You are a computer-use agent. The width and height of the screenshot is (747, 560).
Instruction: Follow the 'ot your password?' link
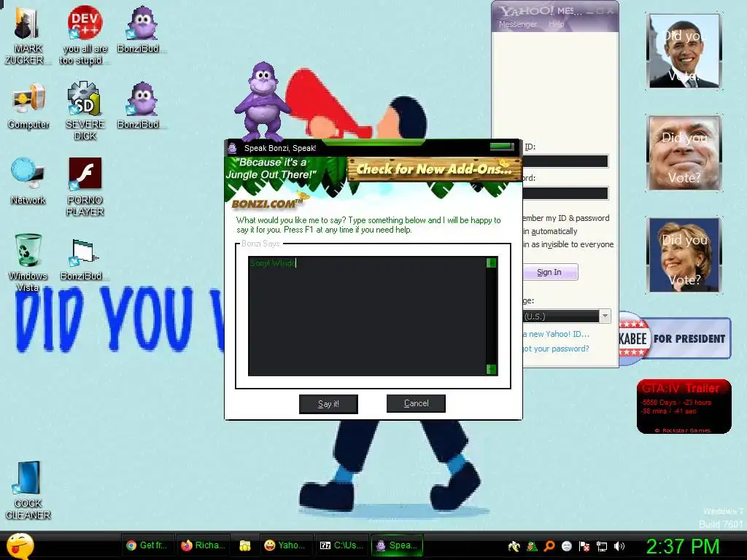tap(556, 349)
